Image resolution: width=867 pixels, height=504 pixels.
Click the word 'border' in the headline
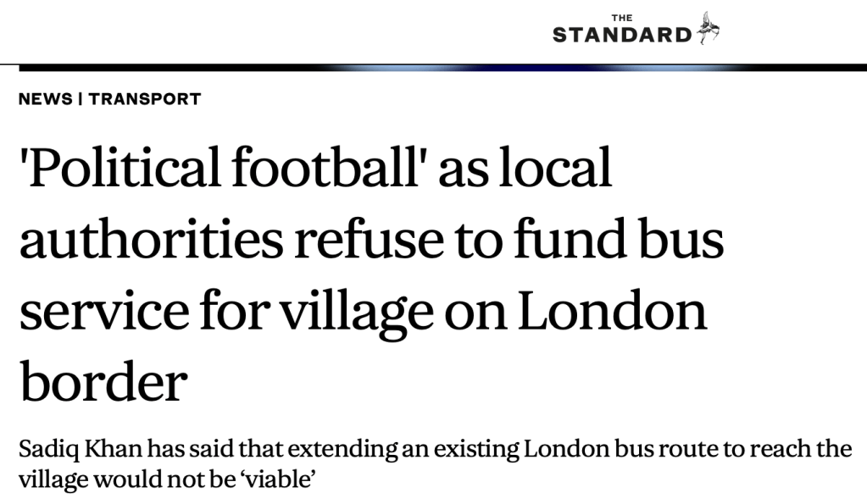tap(103, 382)
